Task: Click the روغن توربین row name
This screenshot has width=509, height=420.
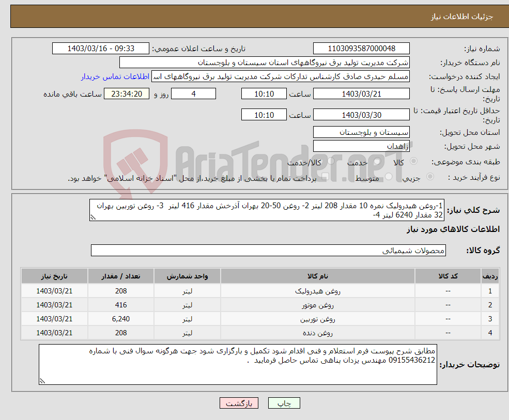Action: click(318, 319)
